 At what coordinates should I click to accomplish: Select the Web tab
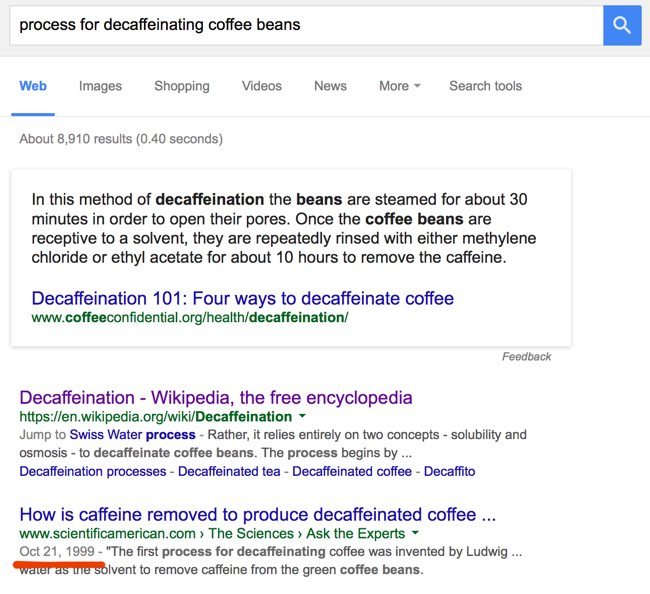pyautogui.click(x=33, y=86)
